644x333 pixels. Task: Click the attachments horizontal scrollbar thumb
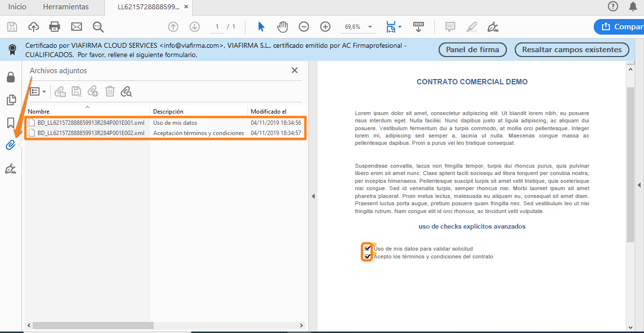(x=93, y=325)
